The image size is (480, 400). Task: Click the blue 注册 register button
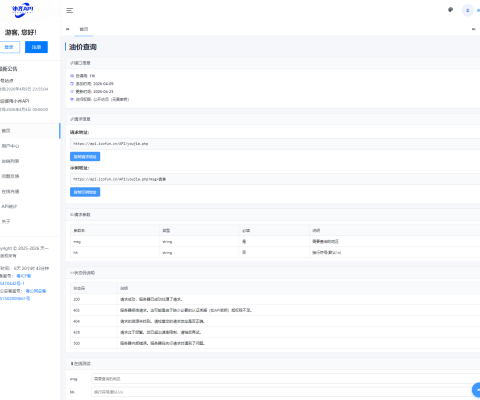pyautogui.click(x=36, y=47)
